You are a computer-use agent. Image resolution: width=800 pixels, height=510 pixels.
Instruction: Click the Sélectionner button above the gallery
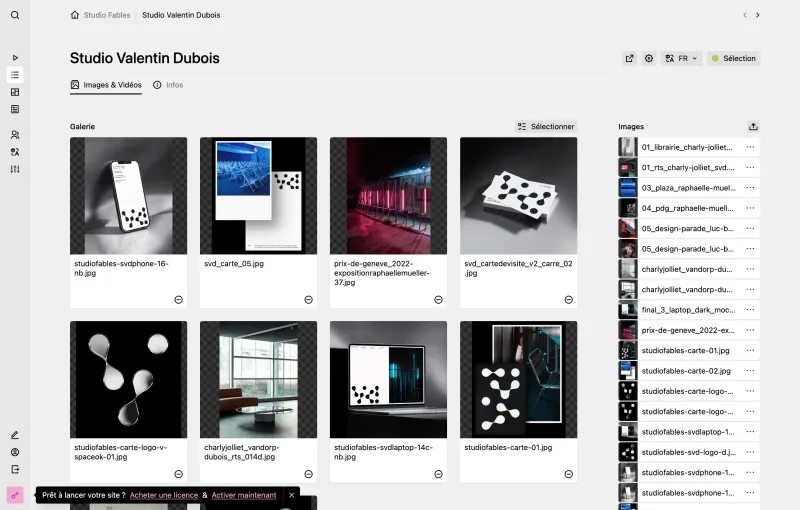pyautogui.click(x=545, y=127)
